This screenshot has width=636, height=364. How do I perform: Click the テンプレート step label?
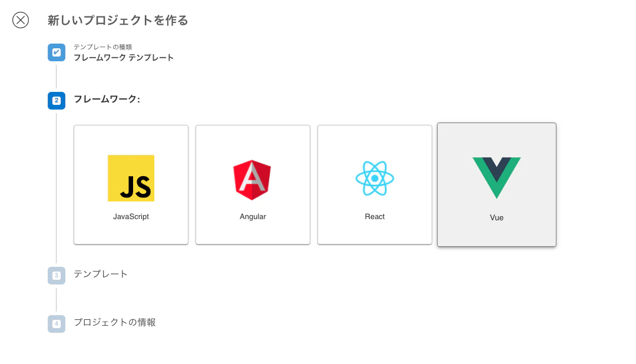(101, 274)
